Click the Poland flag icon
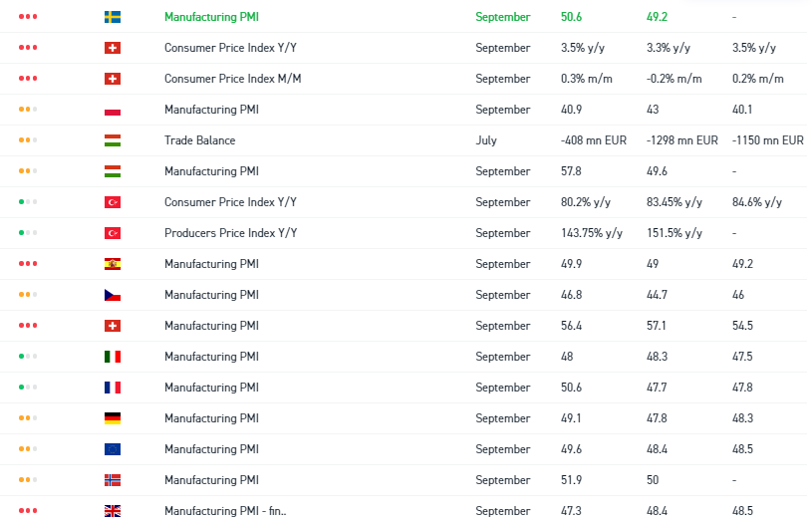This screenshot has height=523, width=812. coord(113,110)
